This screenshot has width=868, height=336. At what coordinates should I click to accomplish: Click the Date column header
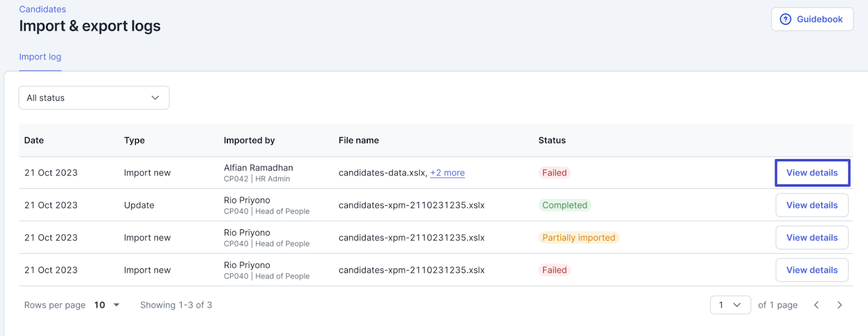(34, 140)
